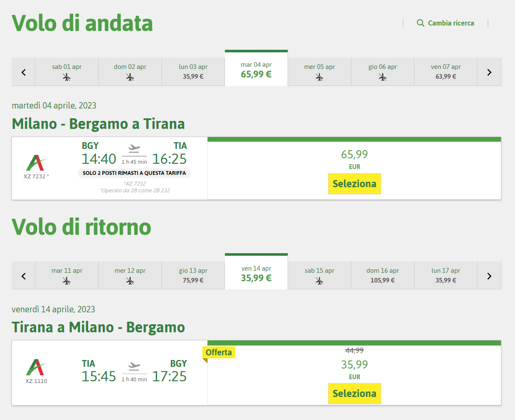Select the ven 07 apr 63,99 € tab

click(446, 72)
